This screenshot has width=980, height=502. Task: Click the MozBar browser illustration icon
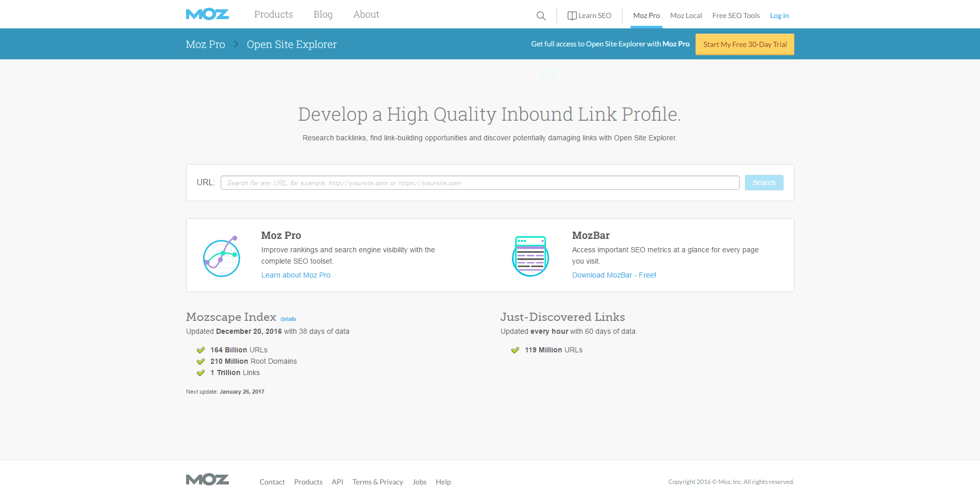coord(530,256)
